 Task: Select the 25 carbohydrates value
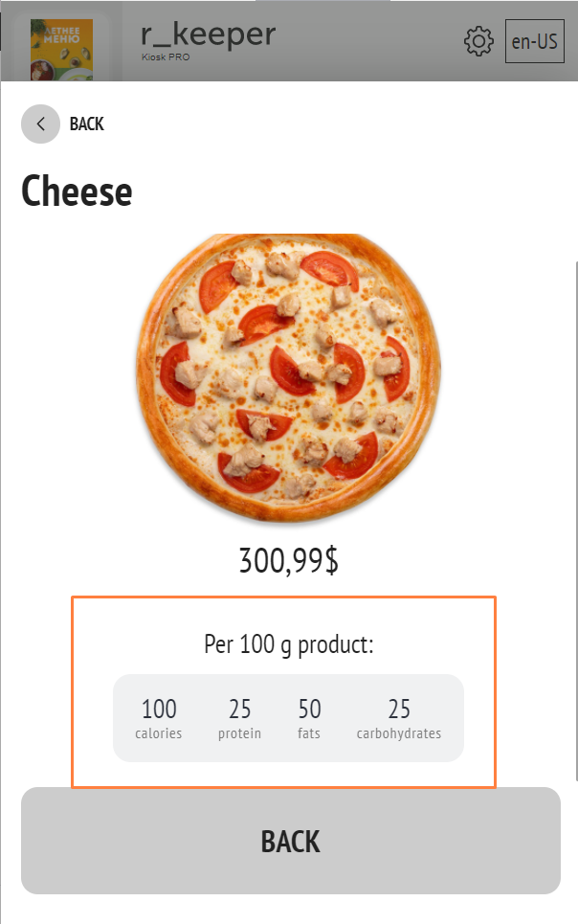pyautogui.click(x=399, y=709)
